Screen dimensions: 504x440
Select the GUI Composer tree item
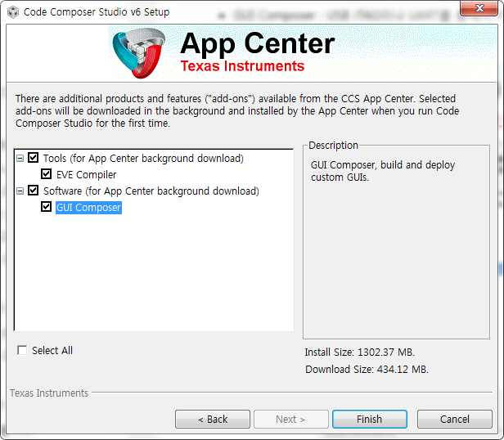[88, 207]
